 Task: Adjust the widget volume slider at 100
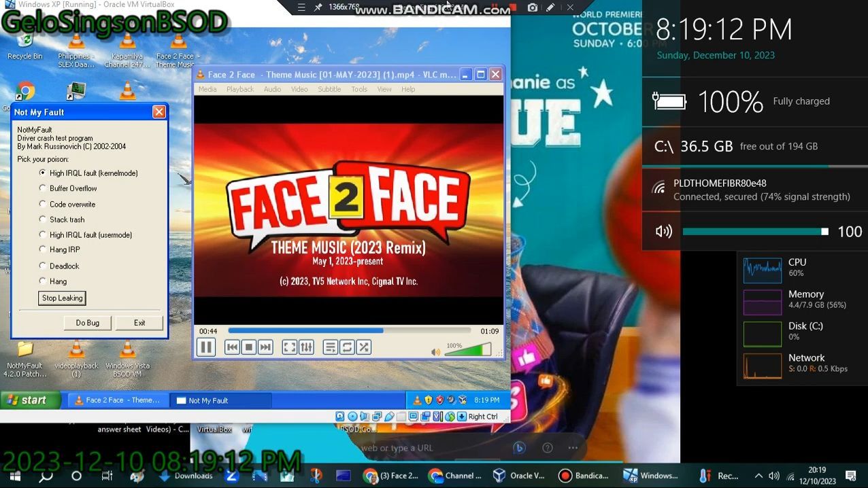pos(755,232)
